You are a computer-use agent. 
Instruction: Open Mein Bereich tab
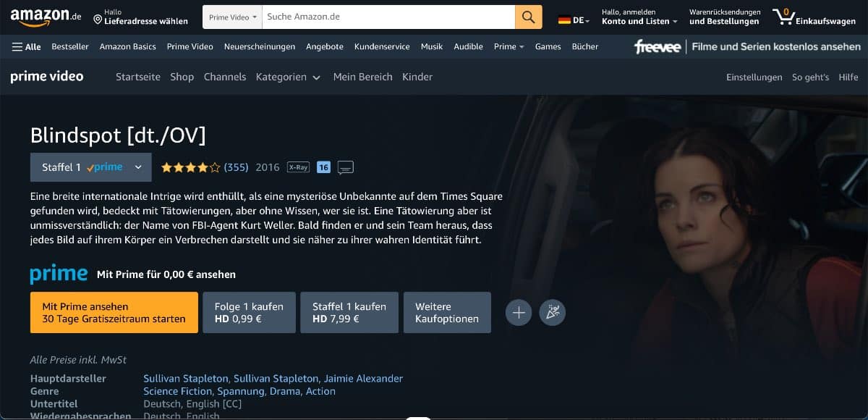[363, 77]
